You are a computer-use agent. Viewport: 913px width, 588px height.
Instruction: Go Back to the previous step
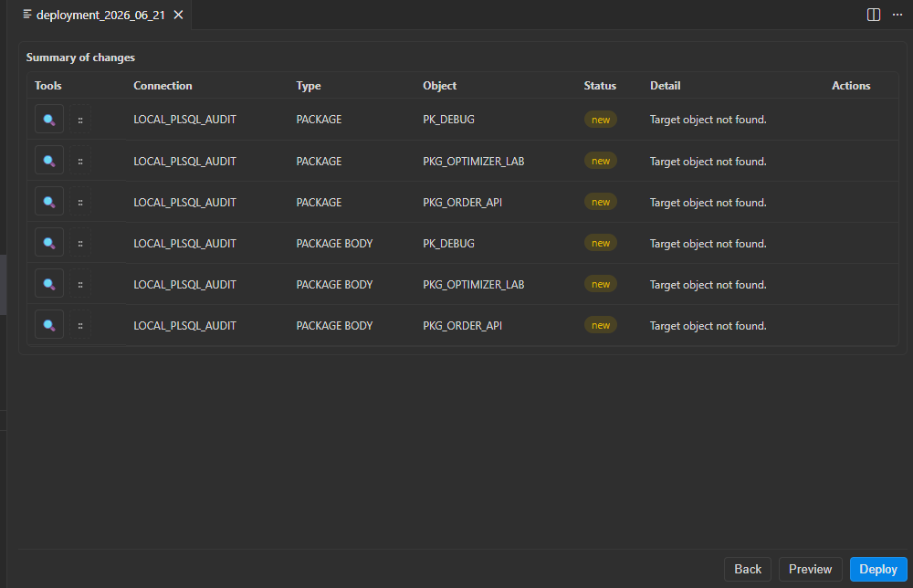point(748,569)
